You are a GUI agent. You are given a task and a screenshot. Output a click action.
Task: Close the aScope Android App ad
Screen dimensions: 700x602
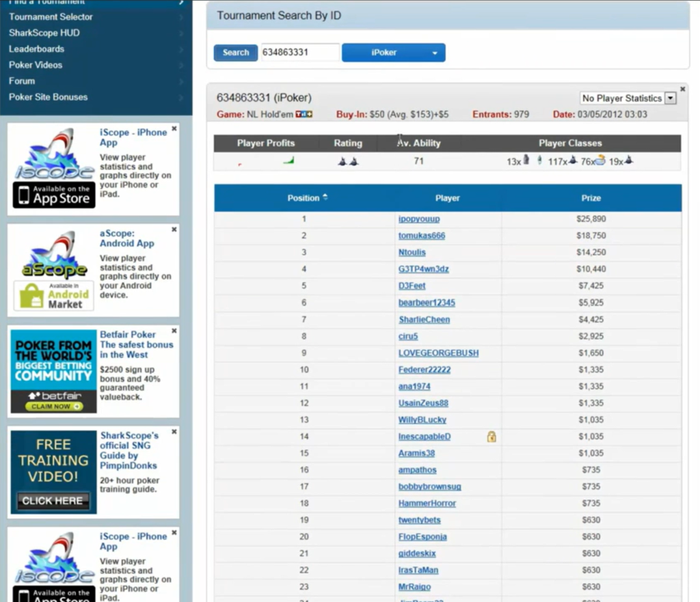[x=174, y=230]
